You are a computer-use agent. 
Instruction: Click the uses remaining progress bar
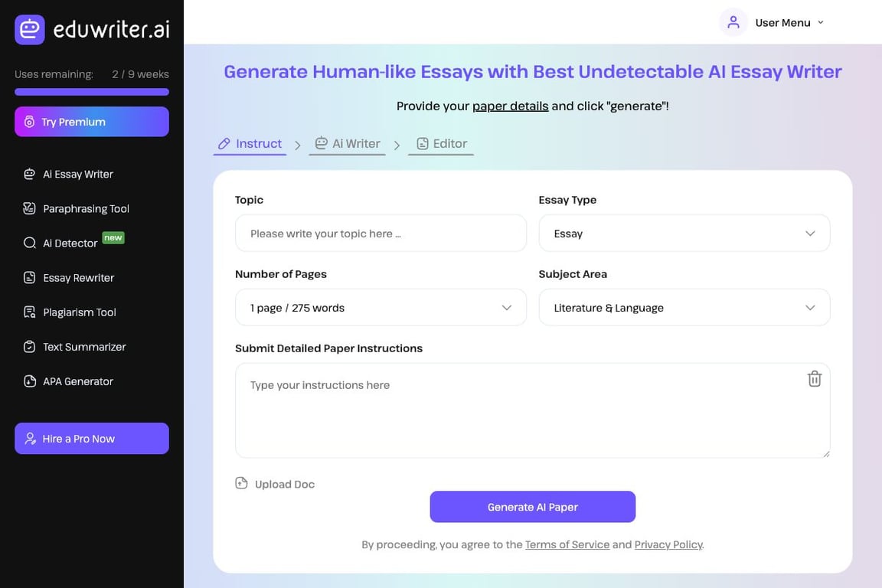click(92, 92)
